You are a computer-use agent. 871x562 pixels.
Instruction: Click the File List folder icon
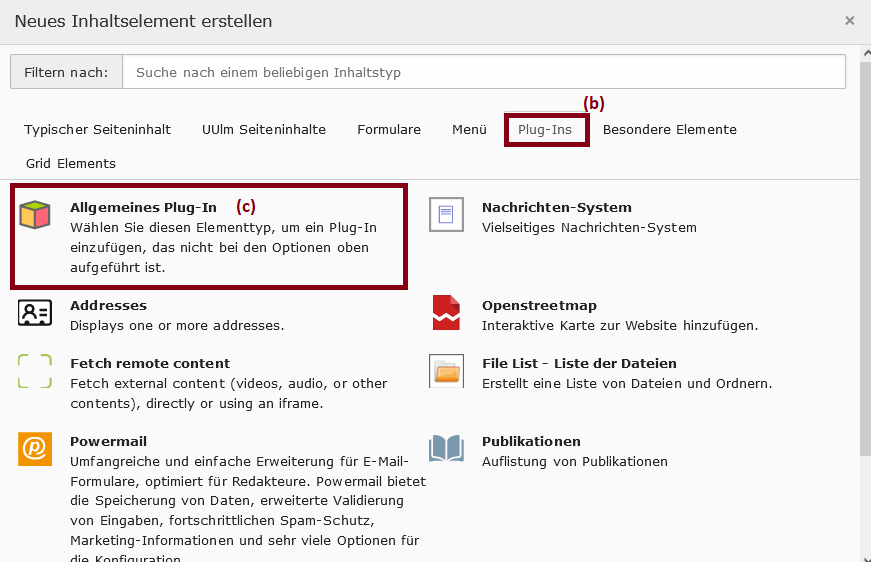coord(446,371)
